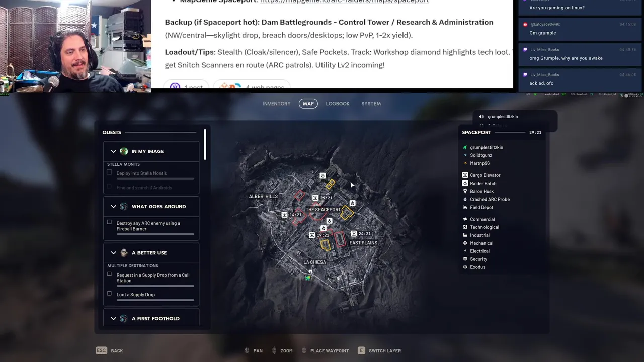Open the Inventory tab

277,104
